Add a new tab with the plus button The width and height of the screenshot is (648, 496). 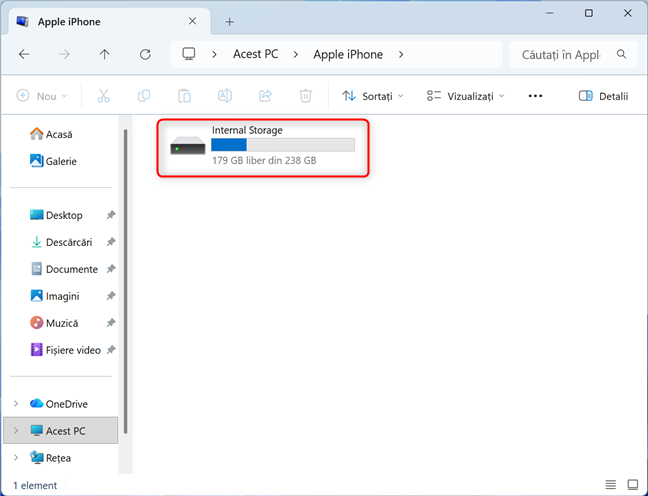click(x=229, y=21)
